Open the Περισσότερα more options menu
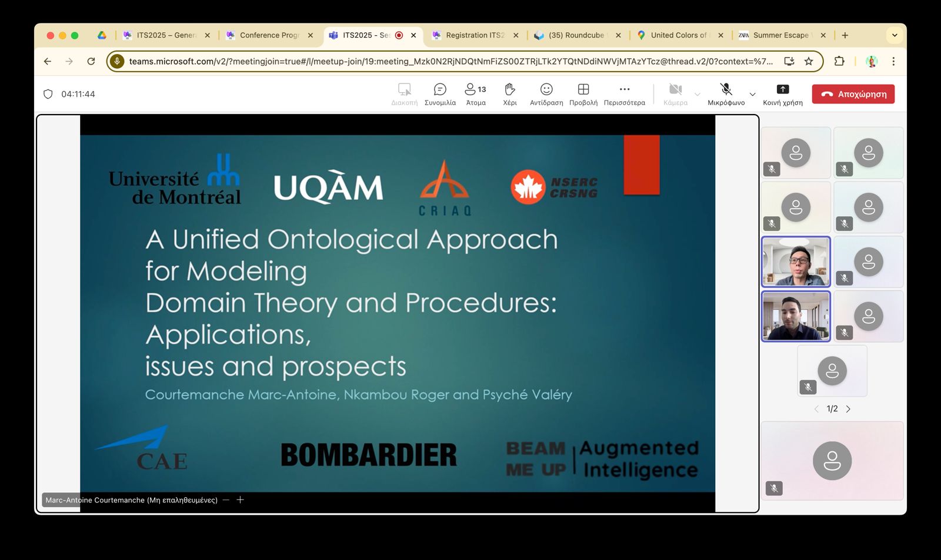 tap(625, 94)
